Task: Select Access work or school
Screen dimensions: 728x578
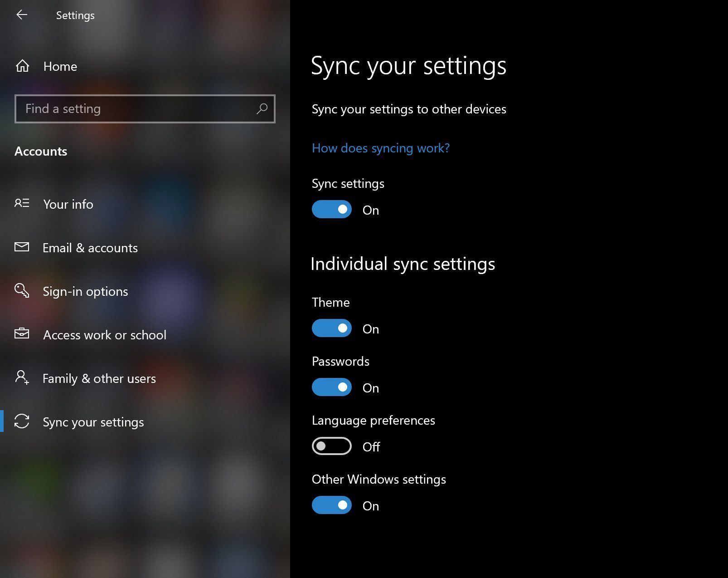Action: tap(104, 335)
